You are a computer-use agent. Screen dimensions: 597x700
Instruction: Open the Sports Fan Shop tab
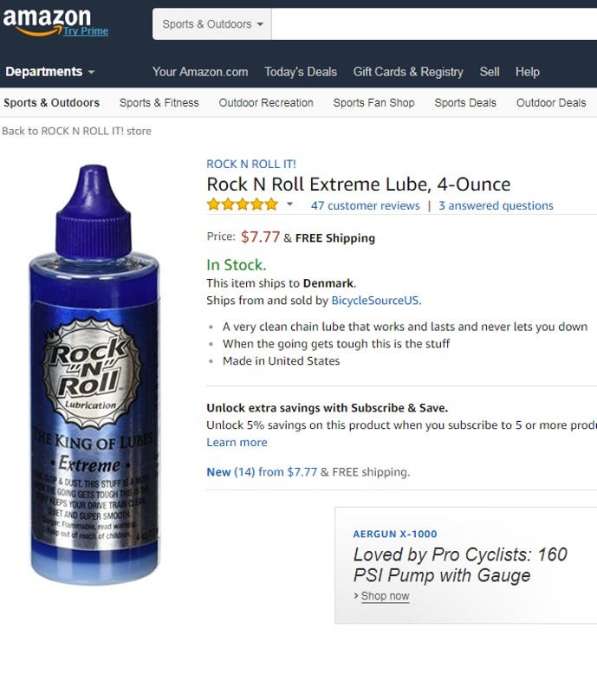click(373, 102)
